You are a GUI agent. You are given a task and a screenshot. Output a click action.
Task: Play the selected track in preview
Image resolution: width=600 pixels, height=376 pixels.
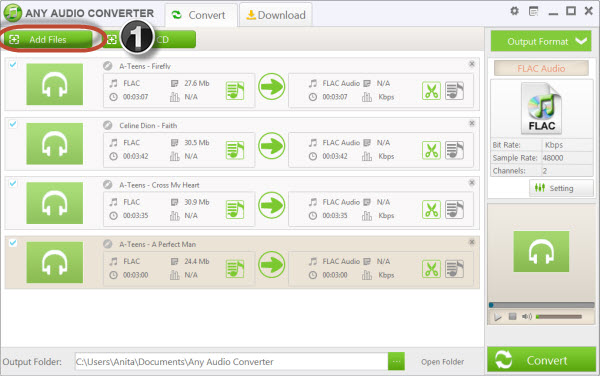click(497, 317)
